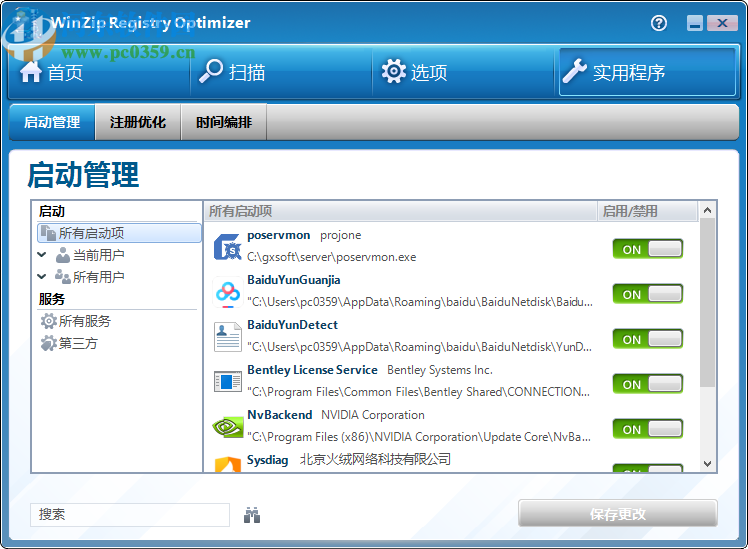Image resolution: width=748 pixels, height=549 pixels.
Task: Expand the 当前用户 tree node
Action: [42, 255]
